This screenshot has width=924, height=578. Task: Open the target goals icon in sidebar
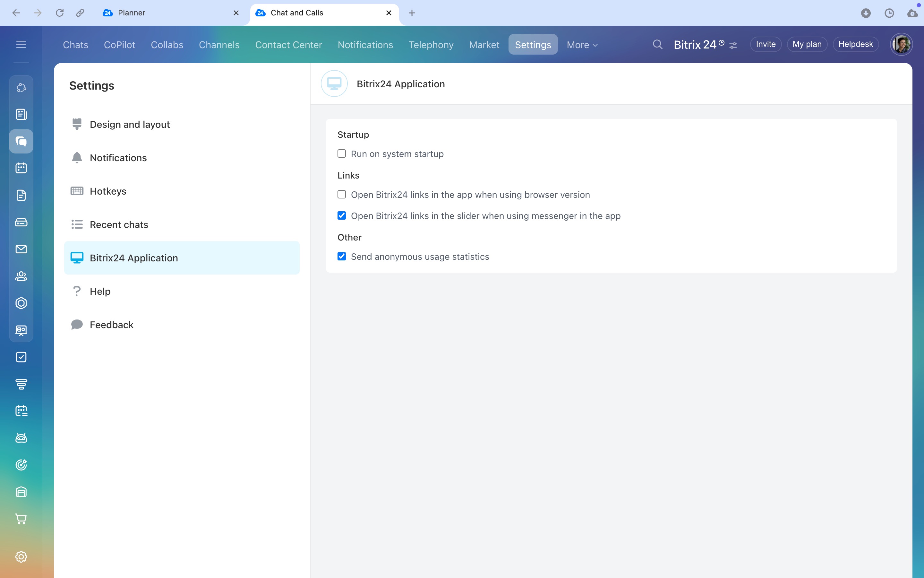(21, 465)
